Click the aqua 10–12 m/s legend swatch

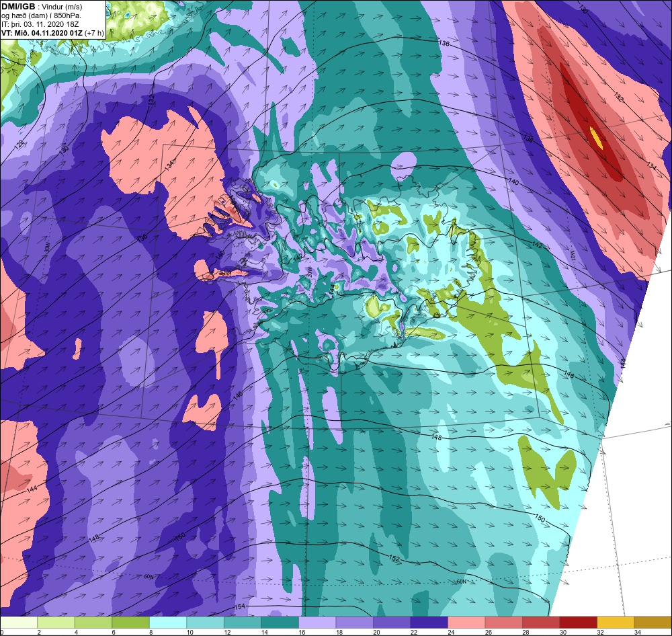point(205,623)
